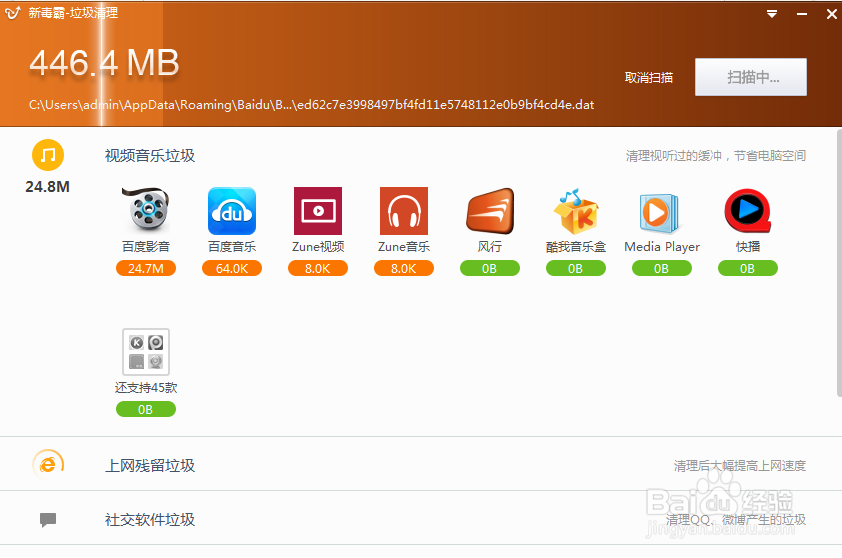
Task: Choose the Zune音乐 headphones icon
Action: point(404,211)
